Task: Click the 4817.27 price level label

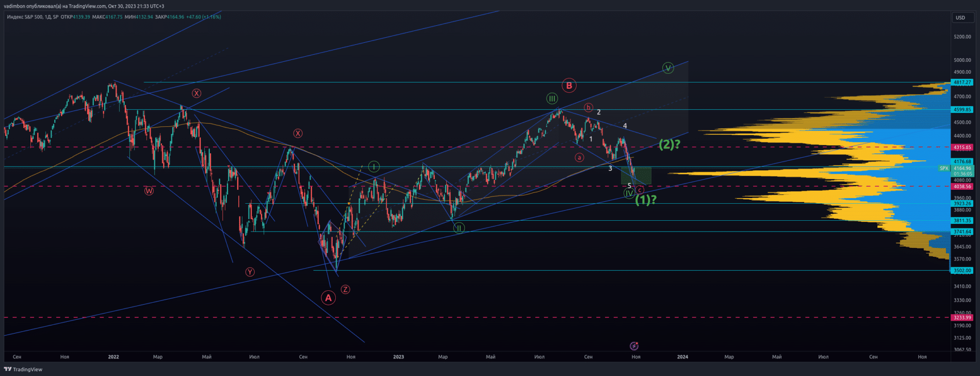Action: pos(962,83)
